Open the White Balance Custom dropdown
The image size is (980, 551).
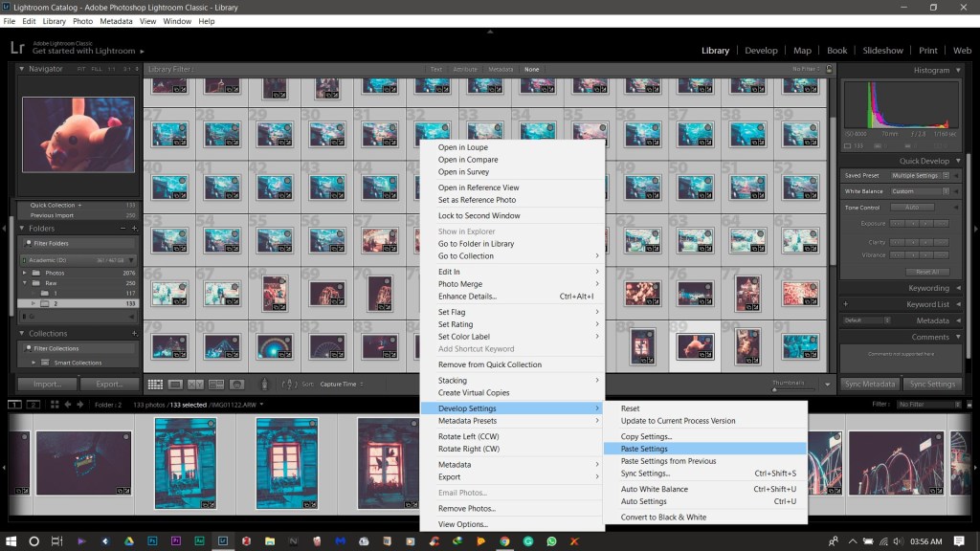click(x=919, y=191)
